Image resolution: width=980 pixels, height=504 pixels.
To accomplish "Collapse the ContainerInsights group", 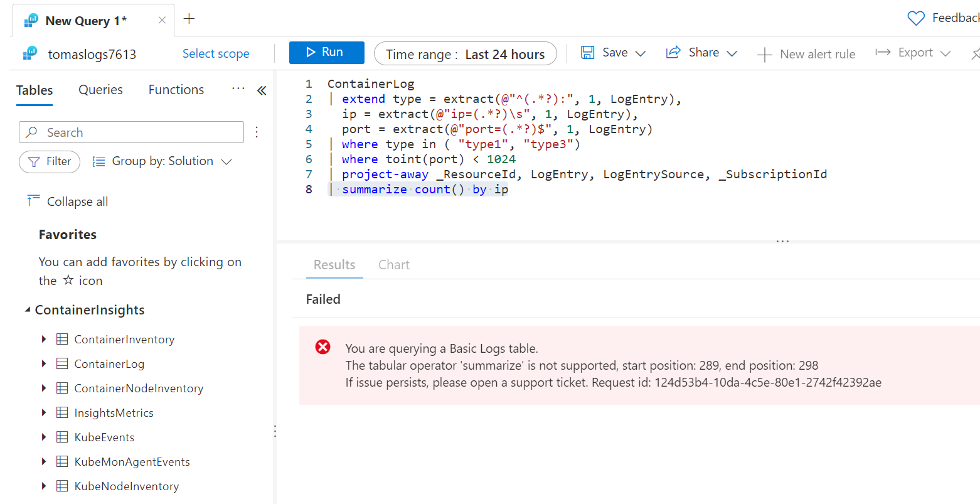I will pyautogui.click(x=28, y=310).
